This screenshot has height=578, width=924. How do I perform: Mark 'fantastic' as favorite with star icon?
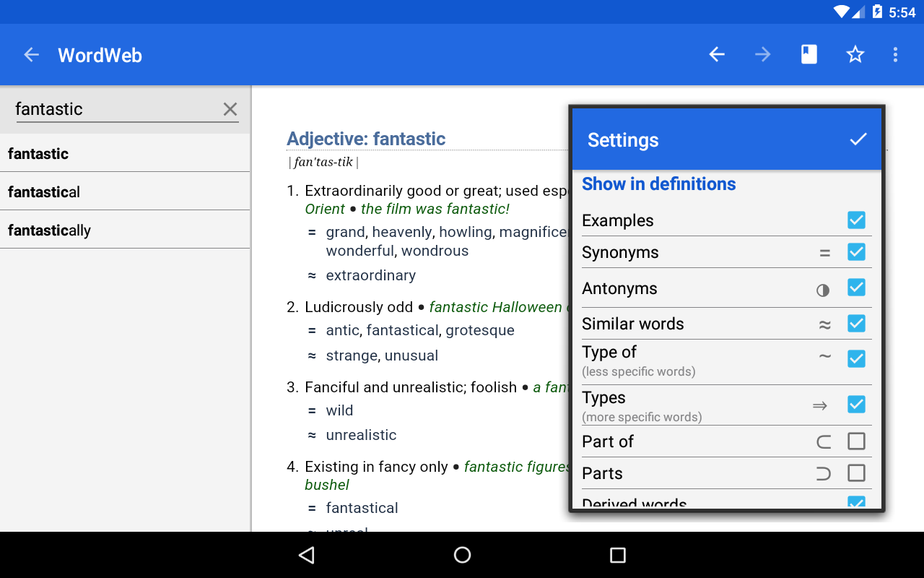pyautogui.click(x=855, y=54)
